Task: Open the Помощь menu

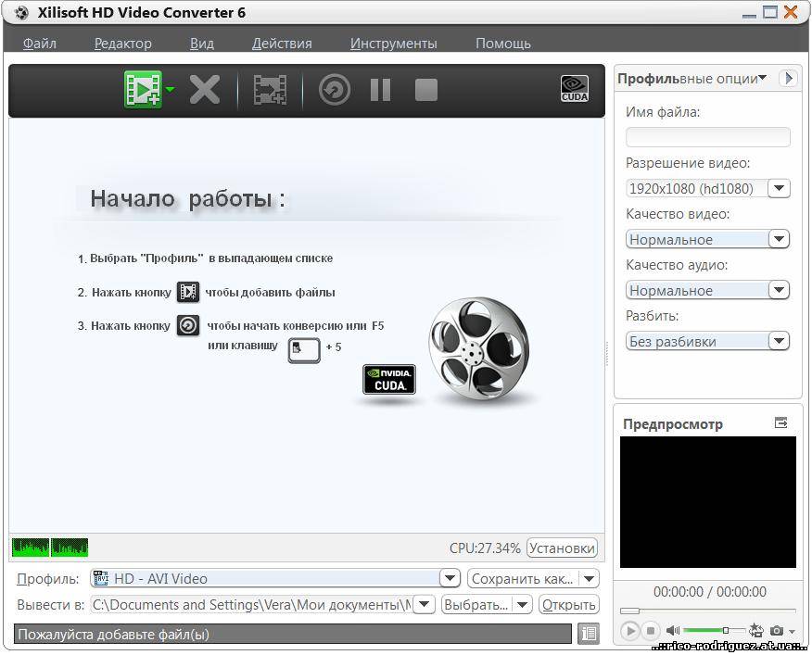Action: 502,44
